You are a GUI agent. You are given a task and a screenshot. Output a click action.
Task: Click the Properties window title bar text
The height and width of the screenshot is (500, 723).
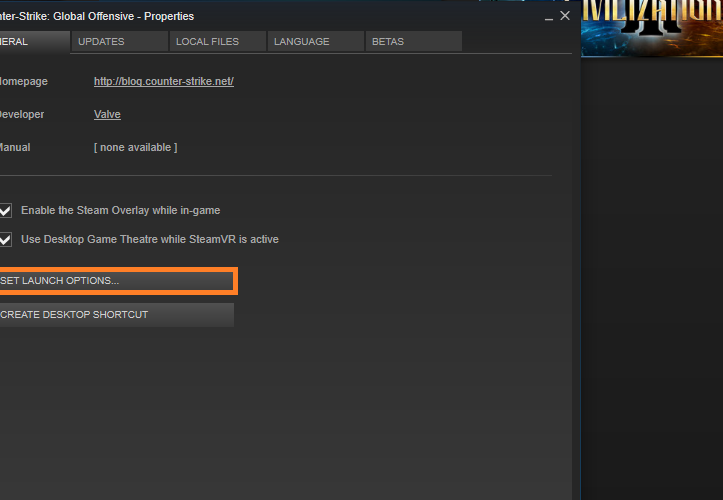pyautogui.click(x=98, y=17)
